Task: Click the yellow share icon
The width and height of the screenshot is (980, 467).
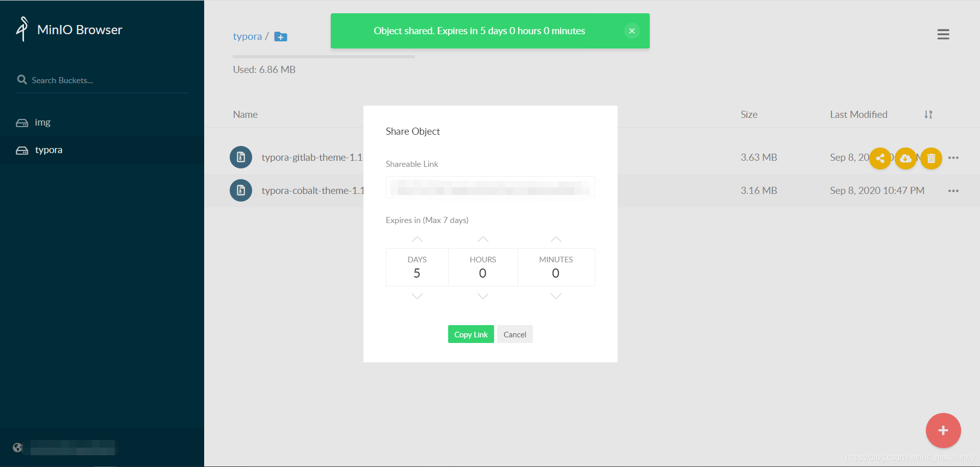Action: (x=880, y=158)
